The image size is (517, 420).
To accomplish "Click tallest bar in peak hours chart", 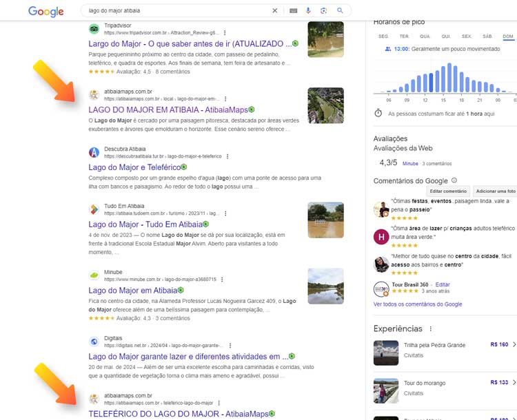I will [449, 77].
